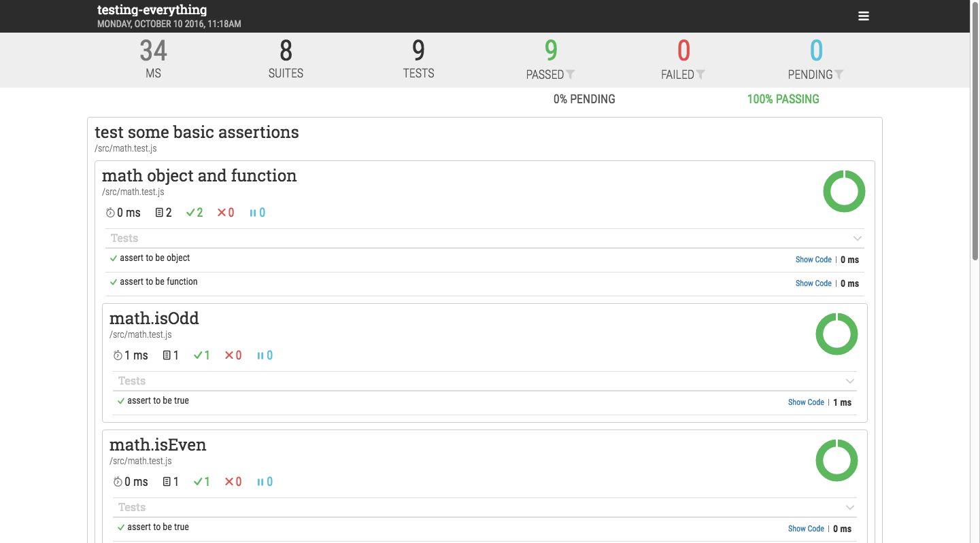This screenshot has height=543, width=980.
Task: Click checkmark beside assert to be function
Action: coord(114,282)
